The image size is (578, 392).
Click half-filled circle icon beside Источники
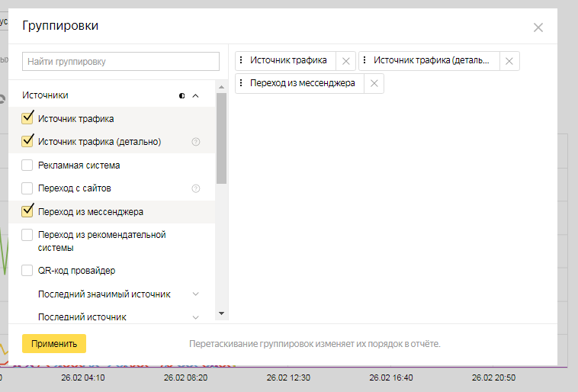[x=181, y=96]
